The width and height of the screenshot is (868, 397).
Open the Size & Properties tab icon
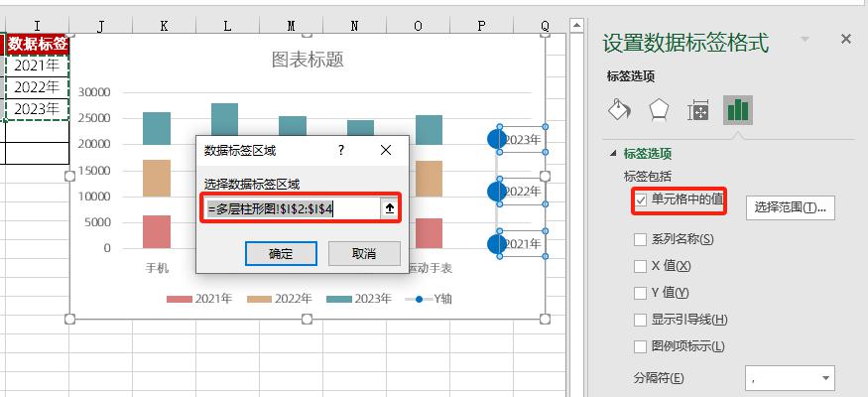[698, 110]
